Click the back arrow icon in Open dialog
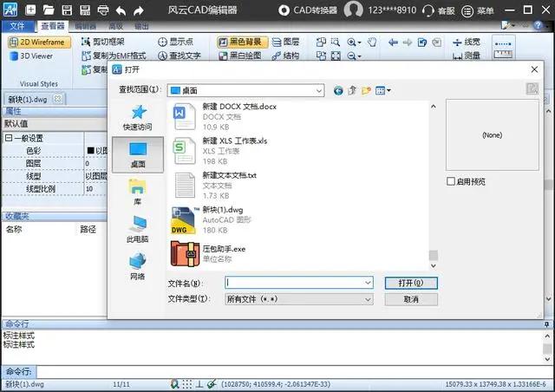 338,91
